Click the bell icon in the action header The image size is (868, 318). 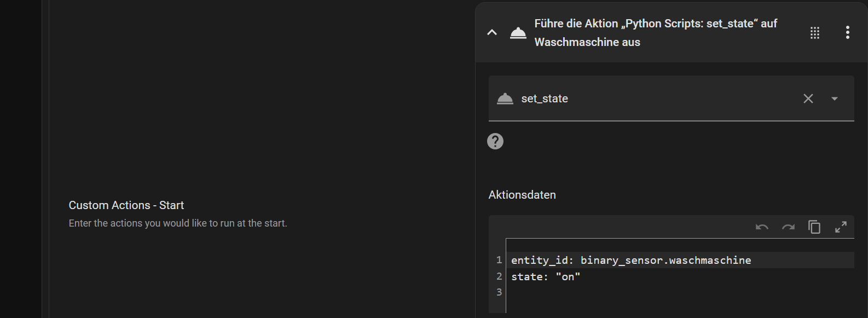518,33
